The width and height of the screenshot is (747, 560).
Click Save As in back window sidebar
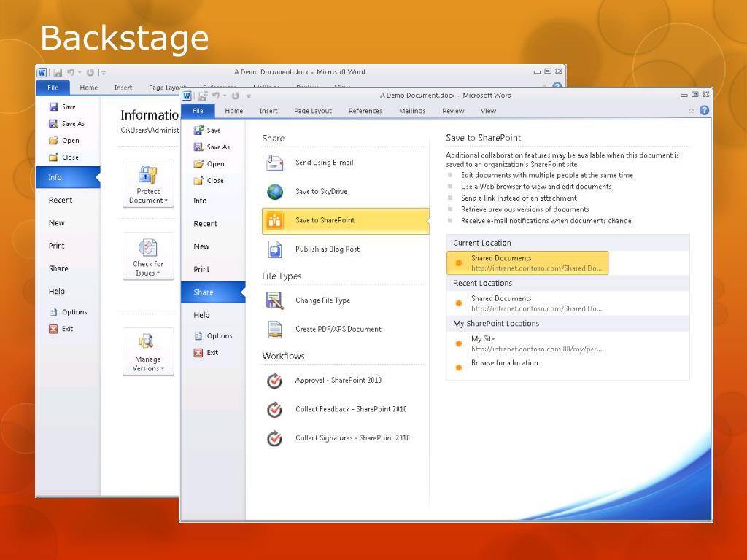pyautogui.click(x=66, y=124)
